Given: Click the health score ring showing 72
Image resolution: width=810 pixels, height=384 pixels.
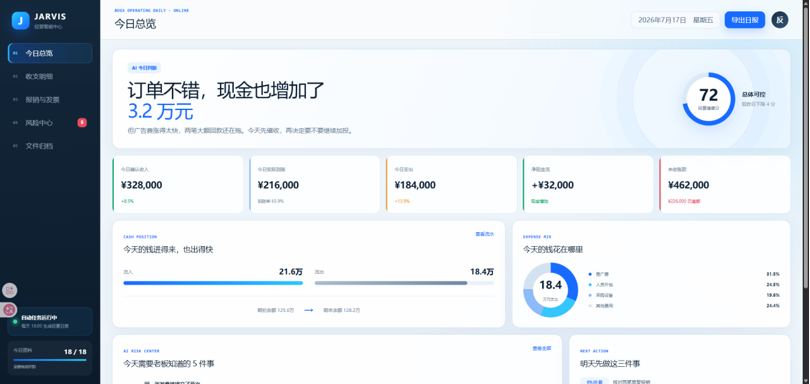Looking at the screenshot, I should click(708, 98).
